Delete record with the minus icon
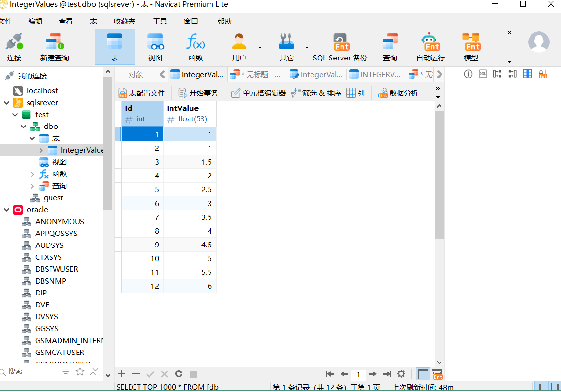561x392 pixels. click(x=136, y=374)
